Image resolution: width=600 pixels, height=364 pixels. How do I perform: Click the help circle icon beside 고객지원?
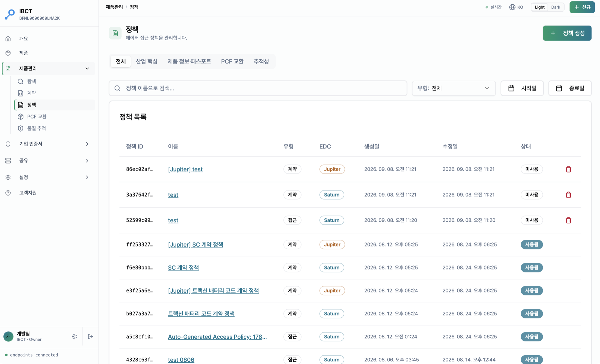(x=8, y=193)
